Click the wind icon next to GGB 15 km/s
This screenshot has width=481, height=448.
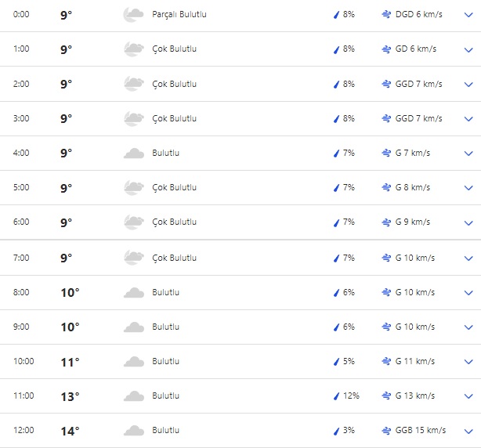click(386, 430)
